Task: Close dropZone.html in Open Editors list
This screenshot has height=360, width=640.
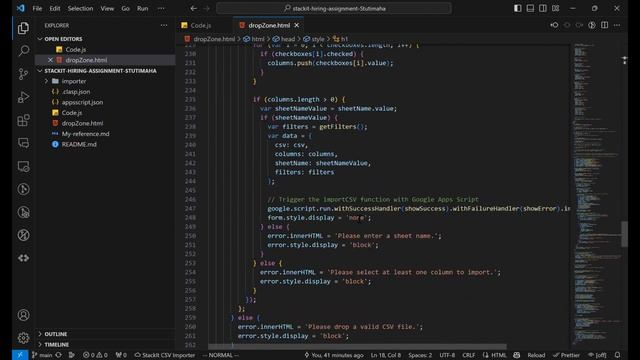Action: coord(50,60)
